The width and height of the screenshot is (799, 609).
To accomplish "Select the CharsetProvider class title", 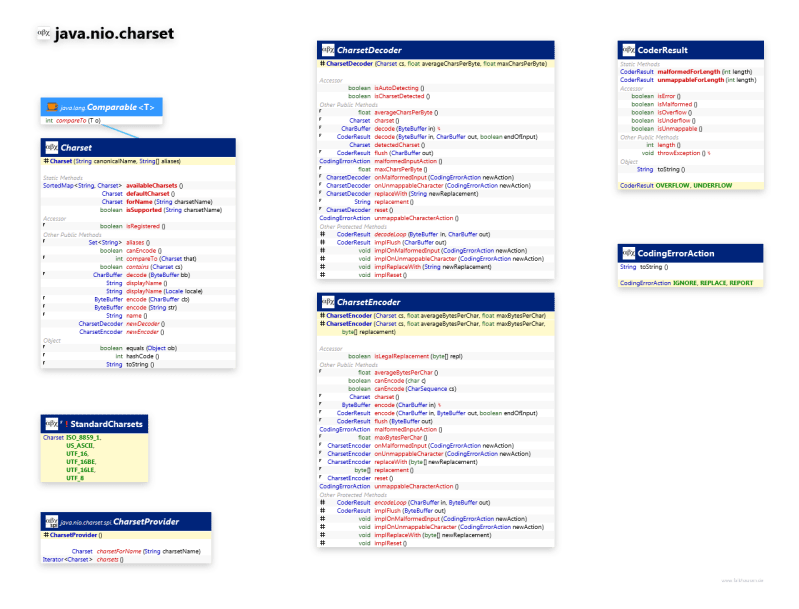I will coord(146,521).
